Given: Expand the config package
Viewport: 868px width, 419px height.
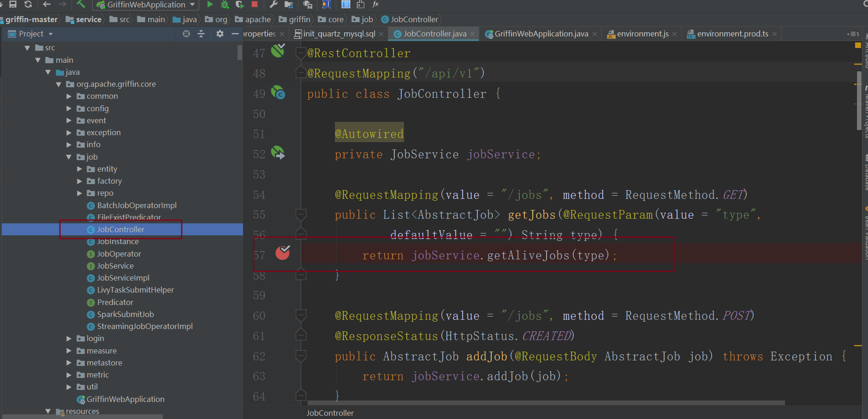Looking at the screenshot, I should 69,108.
